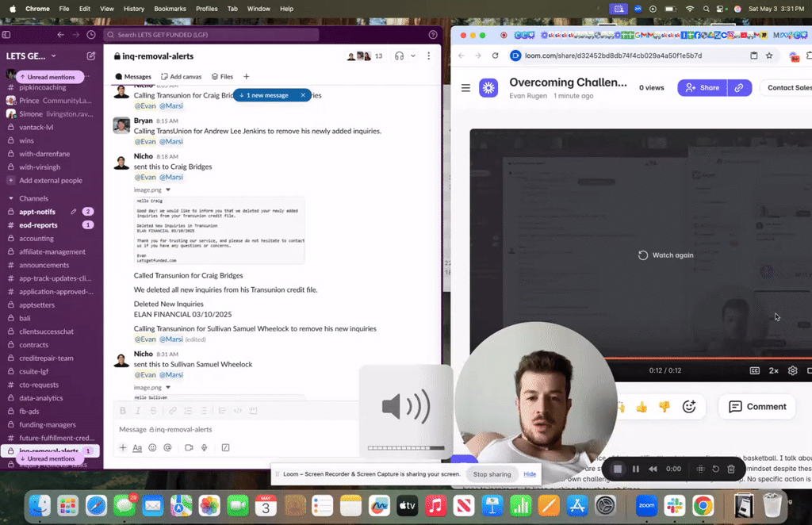Insert link in Slack composer
The image size is (812, 525).
click(172, 411)
